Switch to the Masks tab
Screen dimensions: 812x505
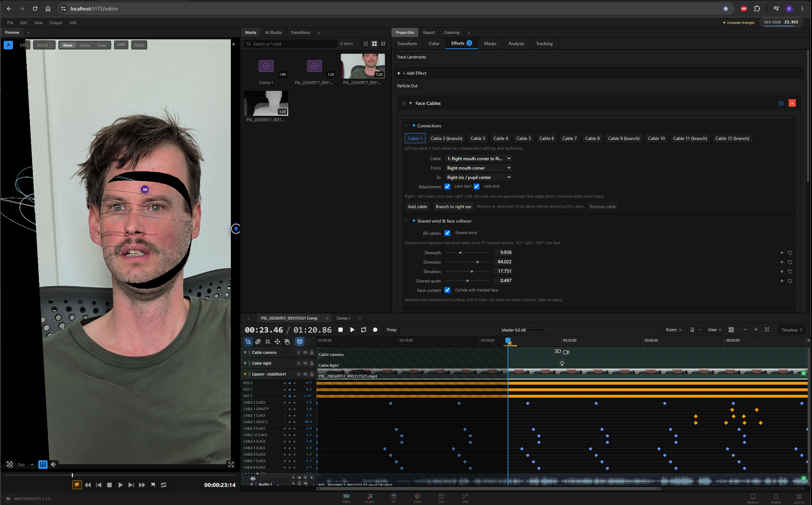coord(490,44)
